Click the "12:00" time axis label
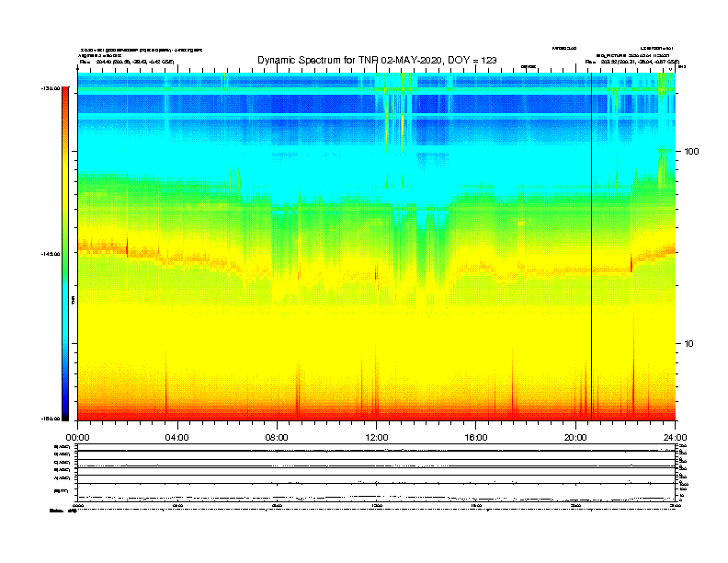Viewport: 728px width, 563px height. (x=377, y=438)
